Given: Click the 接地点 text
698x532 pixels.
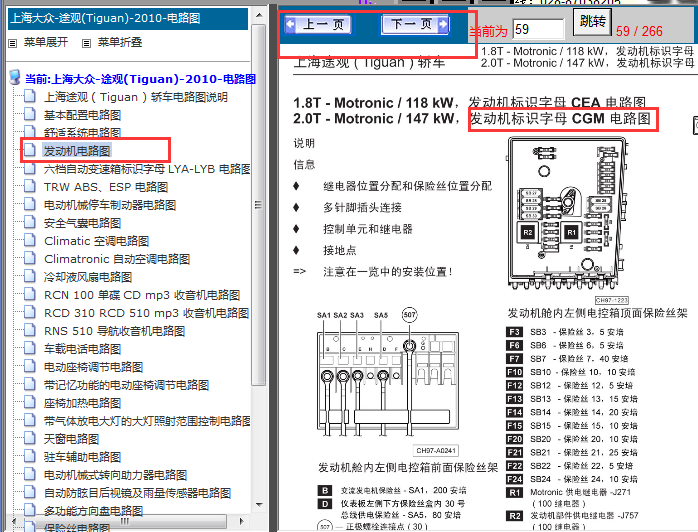Looking at the screenshot, I should pyautogui.click(x=340, y=250).
